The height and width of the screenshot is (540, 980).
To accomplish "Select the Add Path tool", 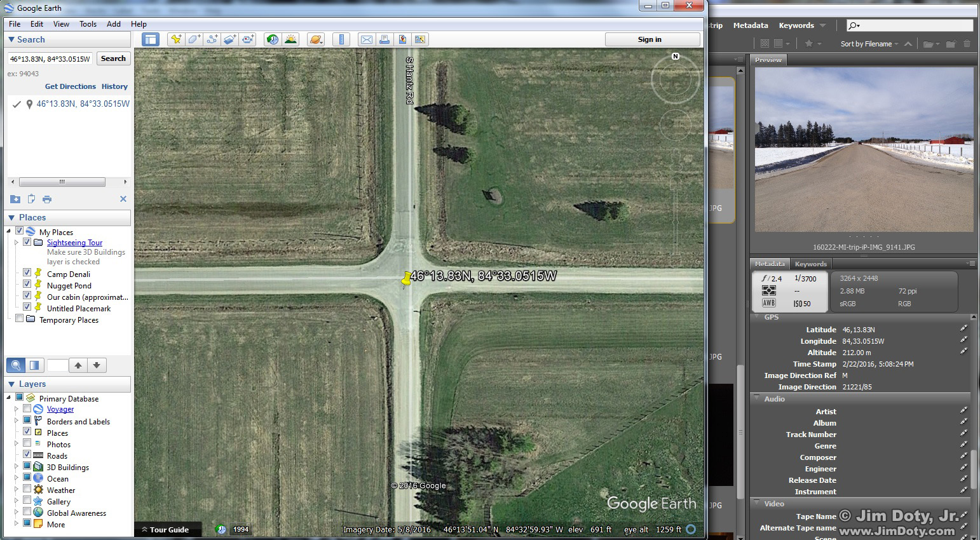I will (x=212, y=39).
